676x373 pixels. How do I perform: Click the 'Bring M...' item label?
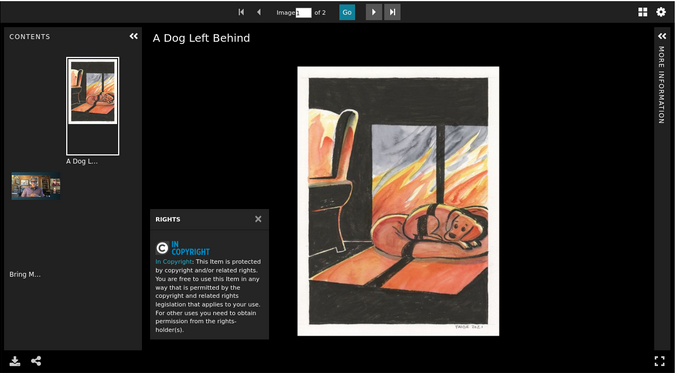point(25,274)
